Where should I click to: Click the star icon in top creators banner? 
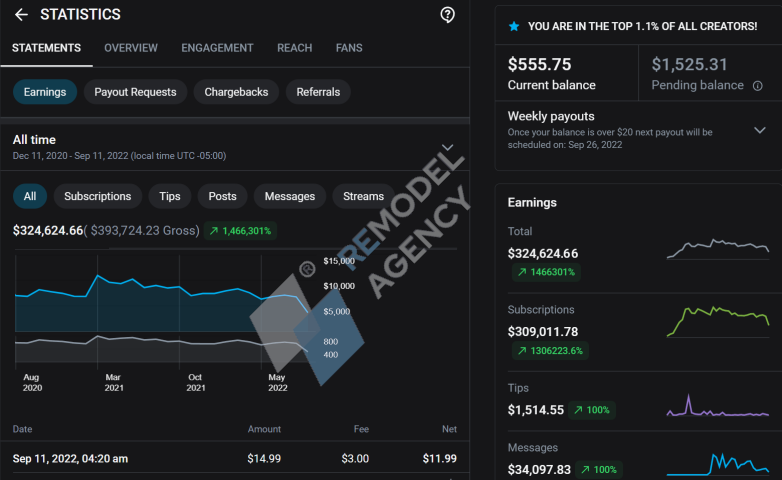point(514,26)
